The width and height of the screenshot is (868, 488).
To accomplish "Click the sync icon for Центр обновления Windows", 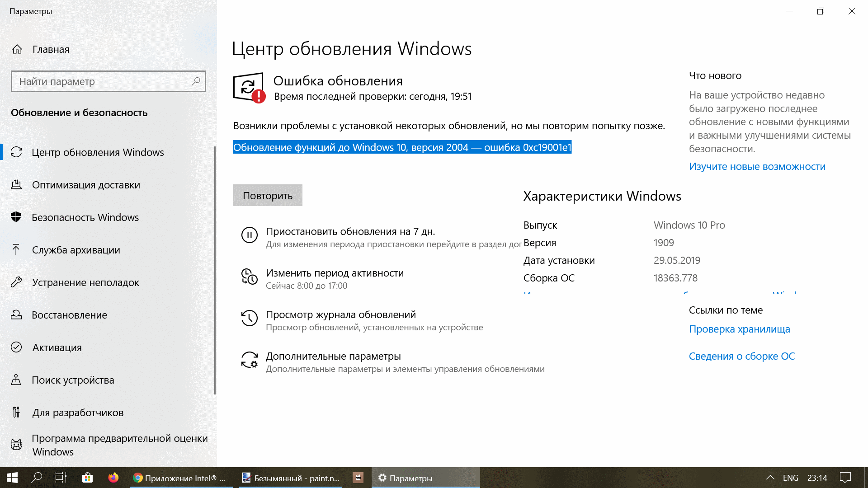I will [x=16, y=152].
